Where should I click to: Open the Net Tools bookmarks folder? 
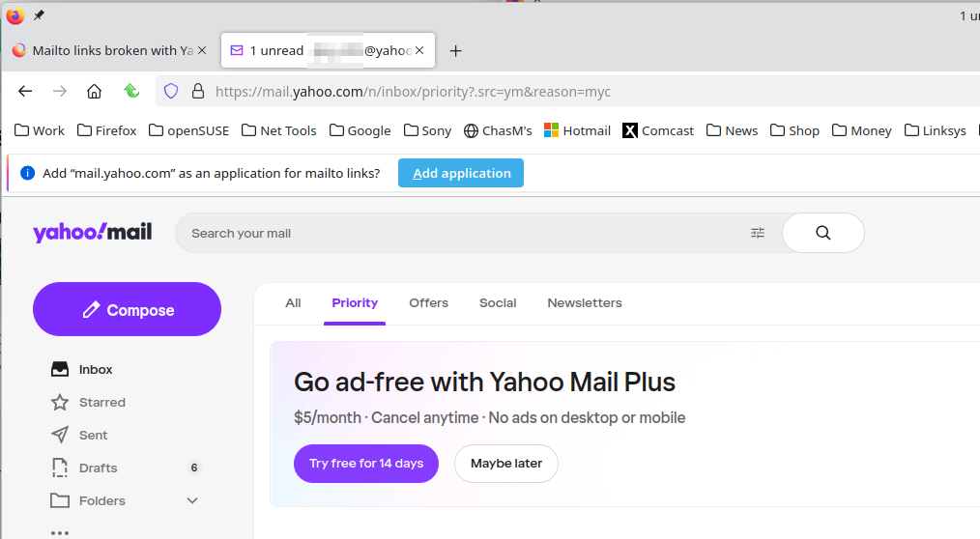click(x=278, y=130)
